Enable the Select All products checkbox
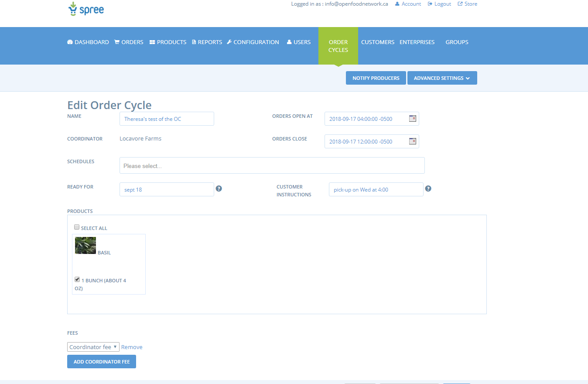 (77, 227)
